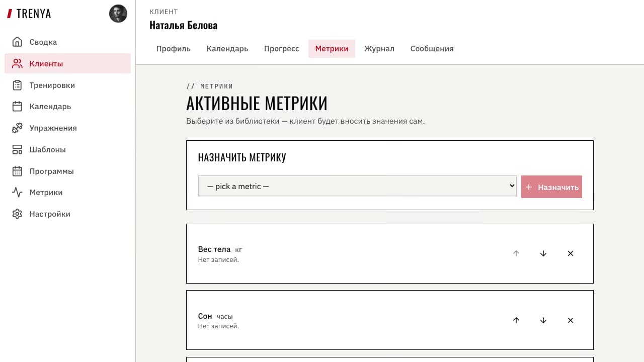The width and height of the screenshot is (644, 362).
Task: Move Сон metric up
Action: (516, 320)
